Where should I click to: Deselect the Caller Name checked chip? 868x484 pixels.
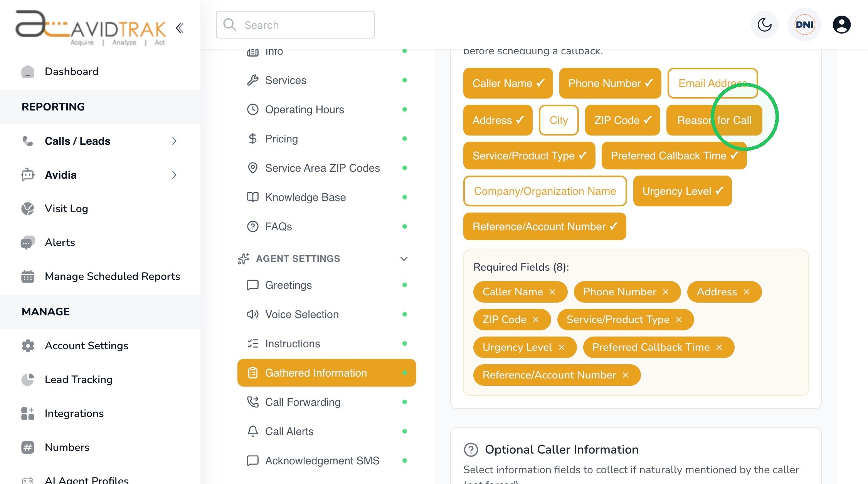pos(508,83)
